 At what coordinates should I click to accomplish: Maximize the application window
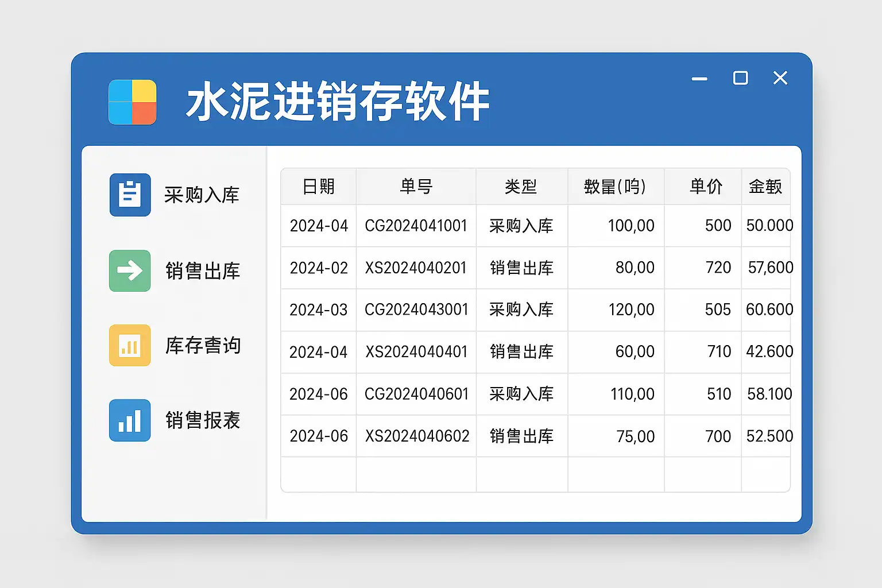[x=741, y=78]
